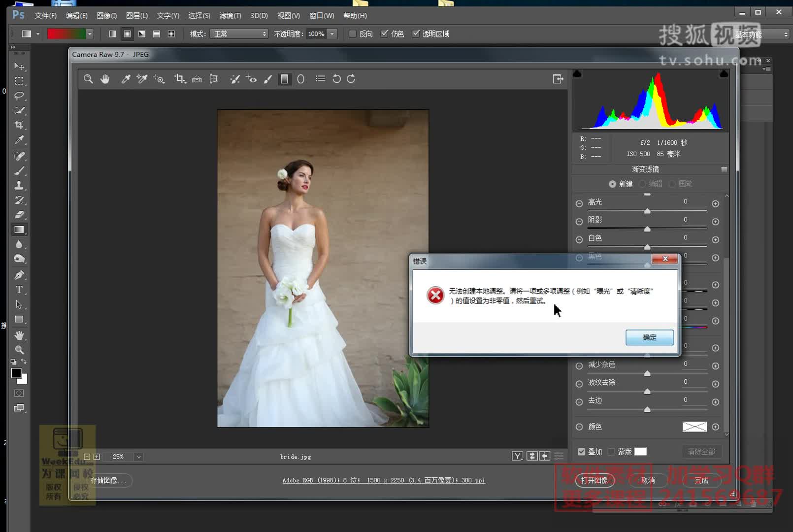The width and height of the screenshot is (793, 532).
Task: Open the 模式 blend mode dropdown
Action: click(239, 34)
